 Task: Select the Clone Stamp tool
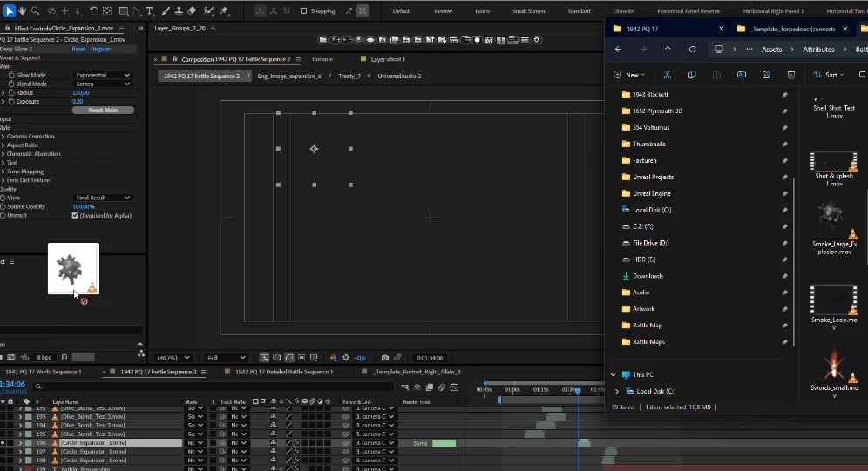(179, 10)
